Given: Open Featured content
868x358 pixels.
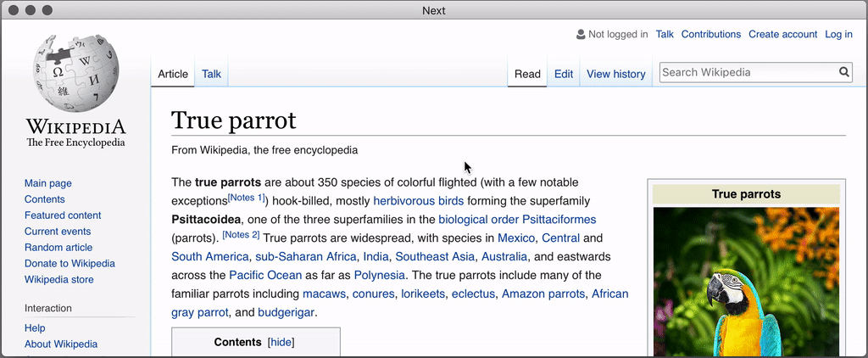Looking at the screenshot, I should 63,215.
